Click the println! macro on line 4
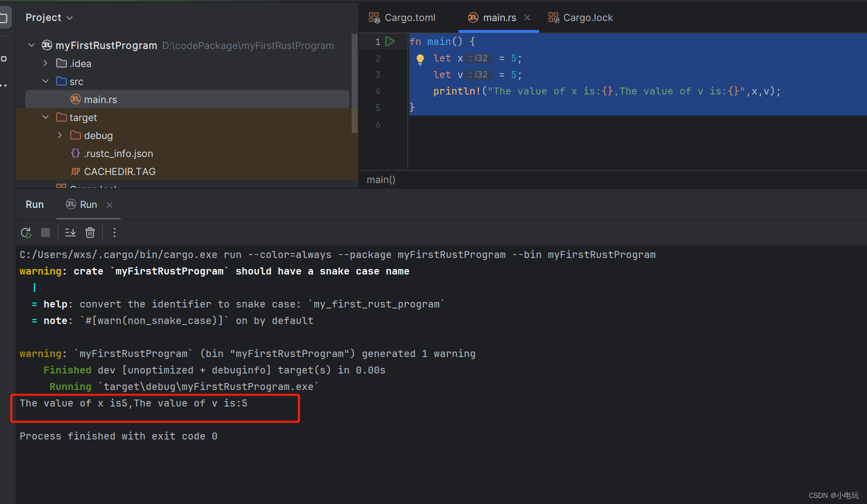Viewport: 867px width, 504px height. point(457,91)
